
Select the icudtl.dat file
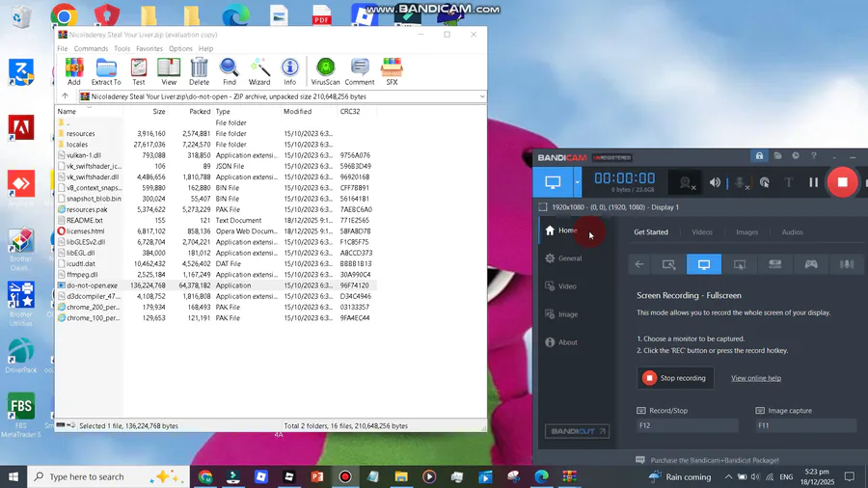click(216, 264)
